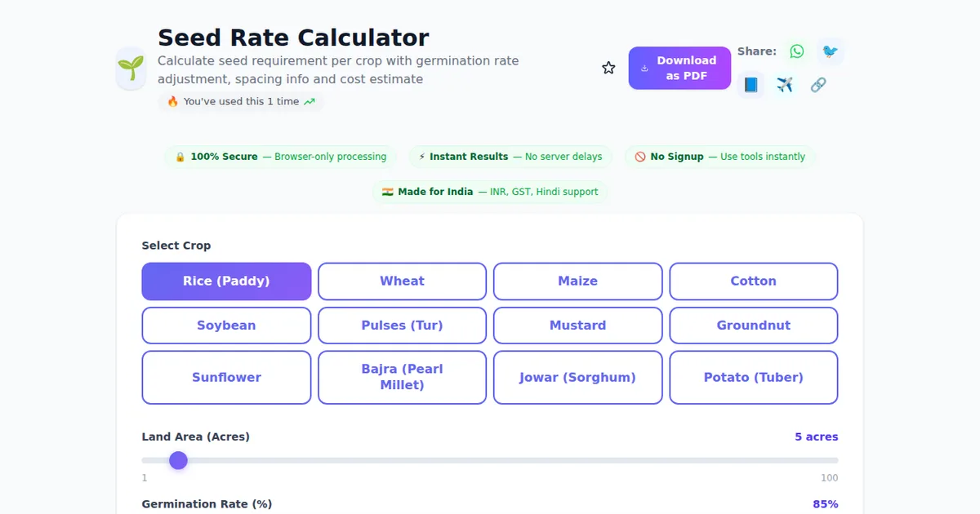Select the Jowar (Sorghum) crop

click(x=577, y=377)
